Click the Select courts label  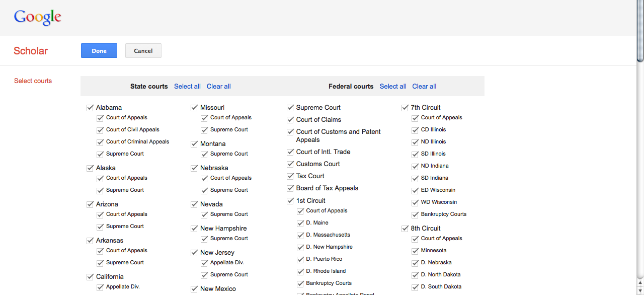pyautogui.click(x=33, y=81)
